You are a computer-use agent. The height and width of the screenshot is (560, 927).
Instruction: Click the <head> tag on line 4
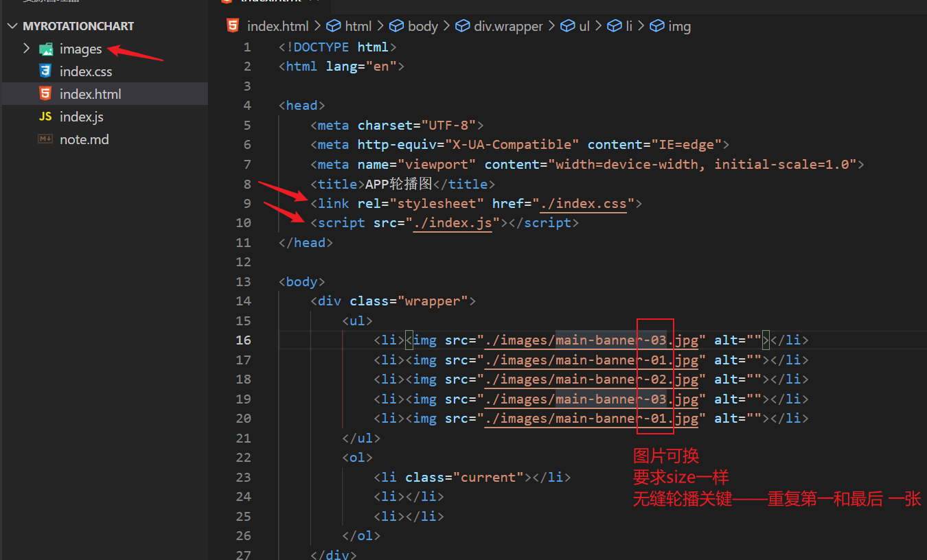point(302,106)
